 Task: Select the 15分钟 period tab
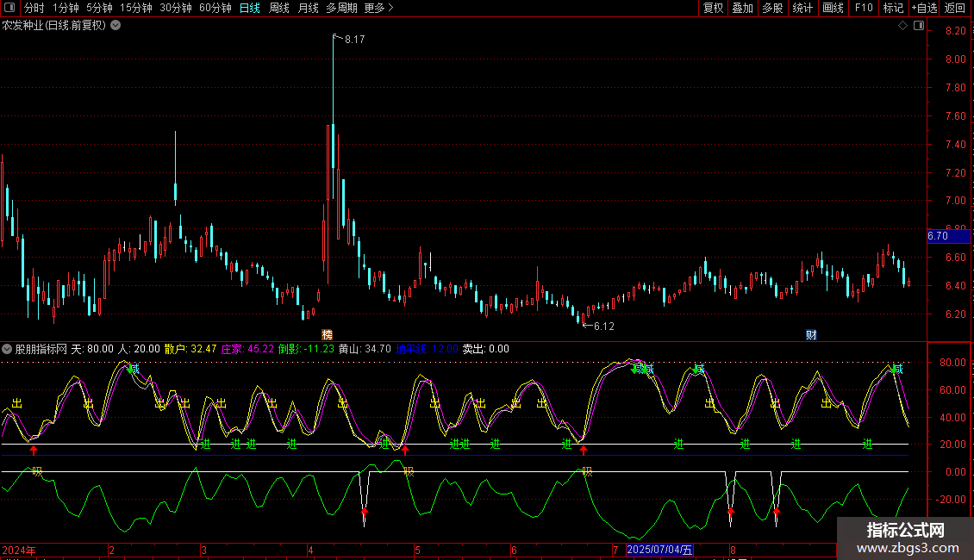point(136,8)
